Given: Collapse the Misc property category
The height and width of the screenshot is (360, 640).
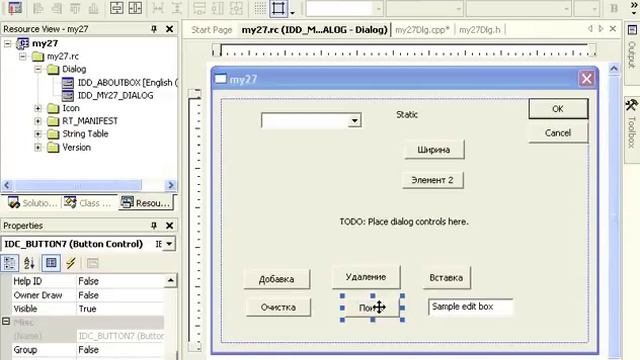Looking at the screenshot, I should 6,322.
